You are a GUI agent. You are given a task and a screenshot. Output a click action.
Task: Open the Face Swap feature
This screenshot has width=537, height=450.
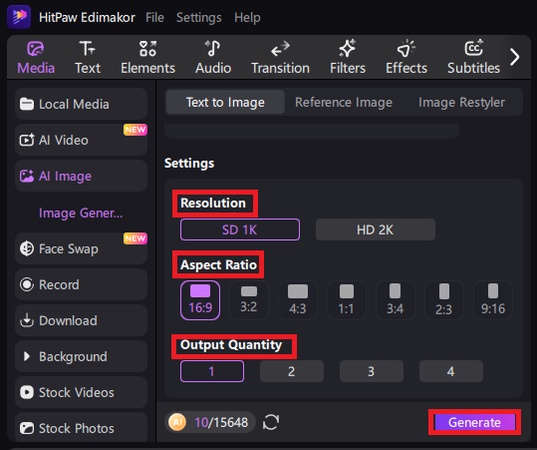81,249
